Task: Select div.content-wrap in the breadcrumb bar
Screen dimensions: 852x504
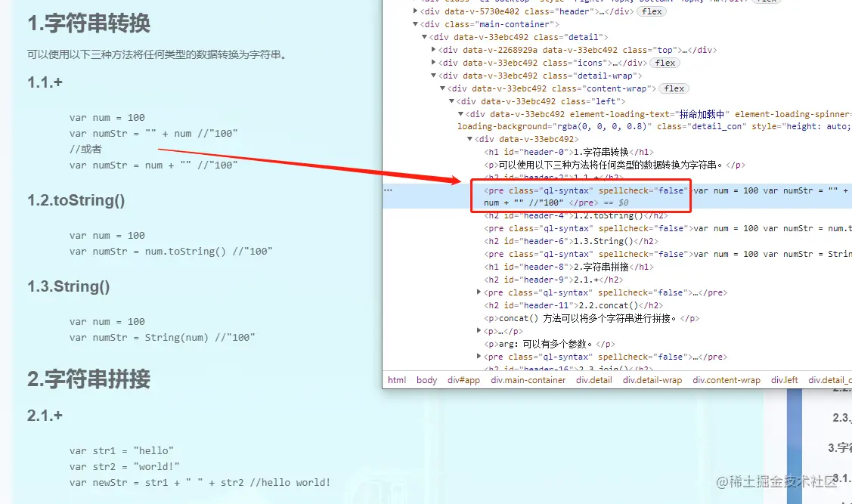Action: tap(726, 380)
